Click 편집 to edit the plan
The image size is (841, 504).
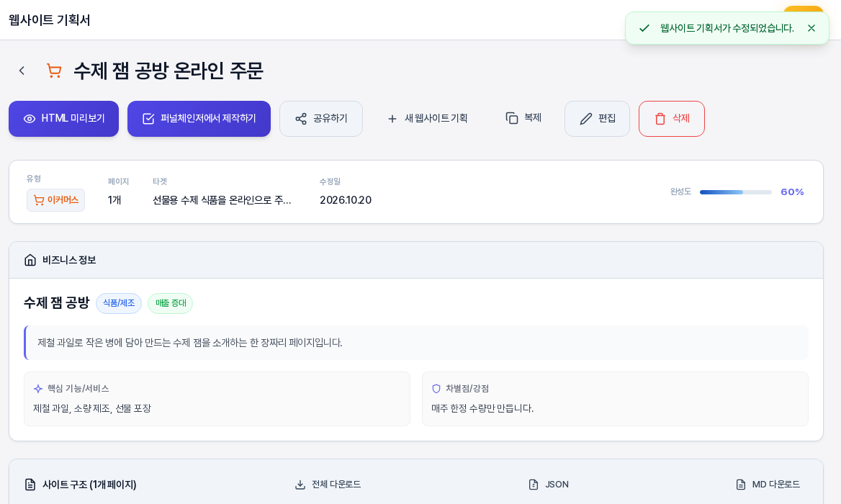pos(598,119)
